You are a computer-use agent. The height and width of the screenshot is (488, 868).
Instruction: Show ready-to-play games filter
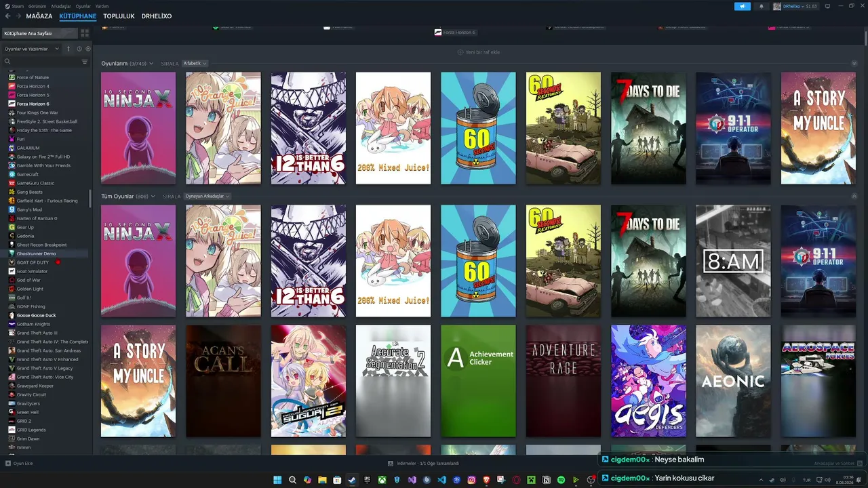[88, 49]
